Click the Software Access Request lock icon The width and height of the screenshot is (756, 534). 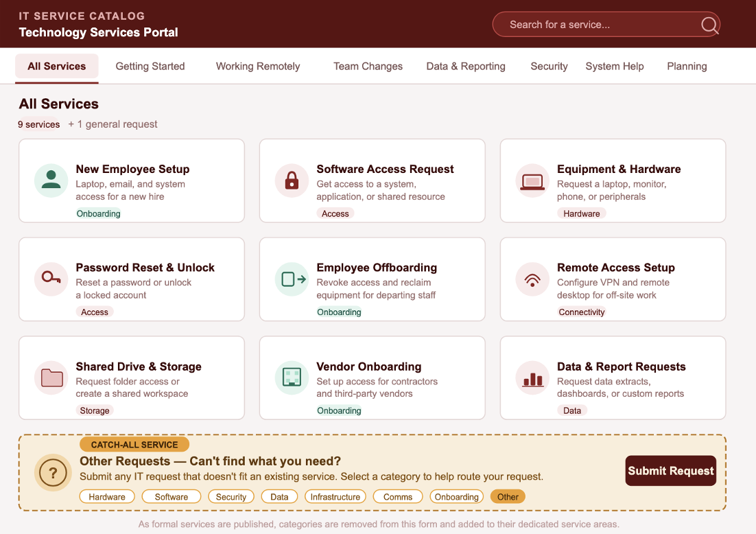coord(292,181)
